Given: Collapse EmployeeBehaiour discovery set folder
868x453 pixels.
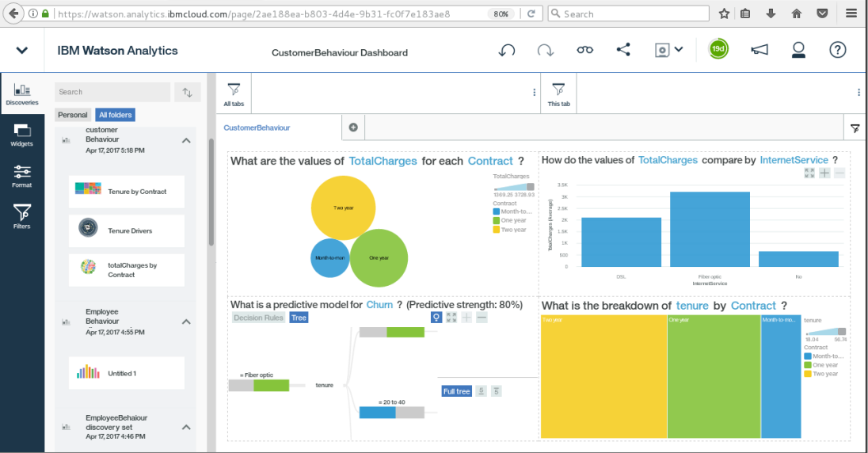Looking at the screenshot, I should coord(187,427).
